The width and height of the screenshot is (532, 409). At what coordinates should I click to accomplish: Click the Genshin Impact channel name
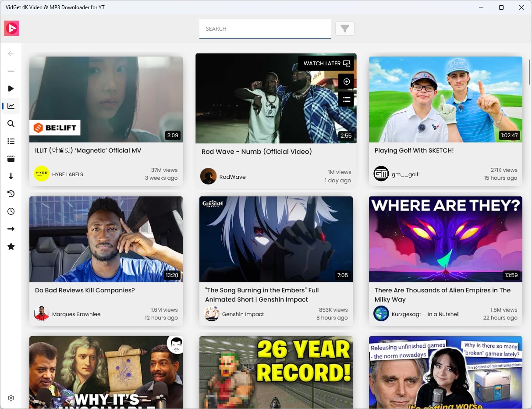tap(243, 314)
